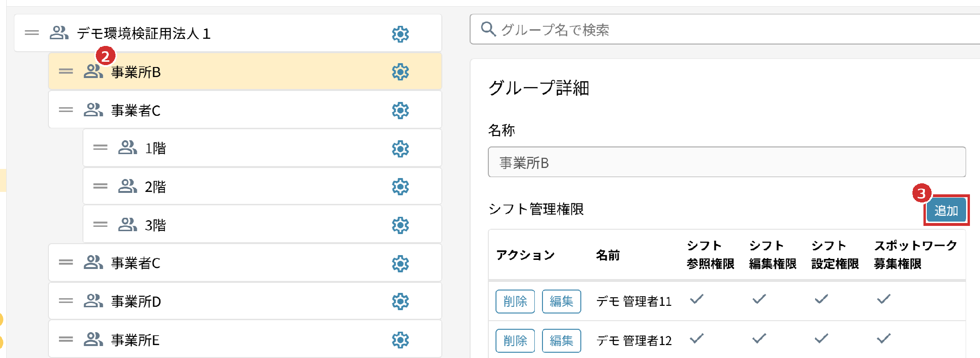Select the 事業者C group that contains 1階
This screenshot has width=980, height=358.
point(245,110)
